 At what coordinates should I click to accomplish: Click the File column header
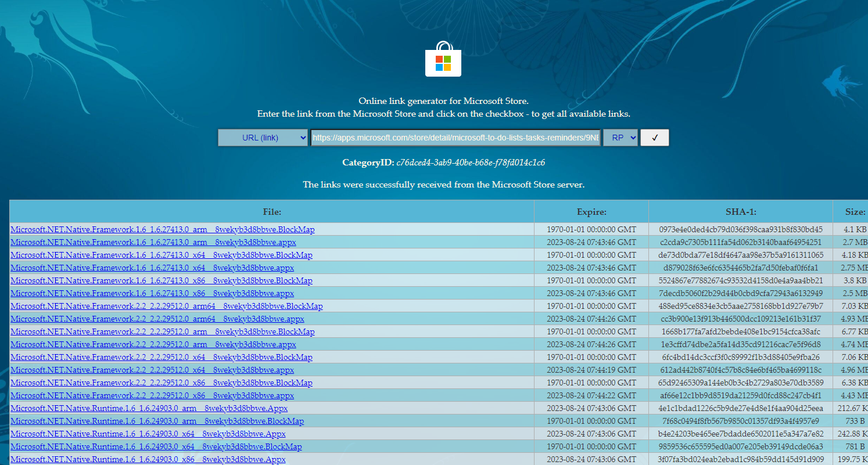[x=271, y=212]
